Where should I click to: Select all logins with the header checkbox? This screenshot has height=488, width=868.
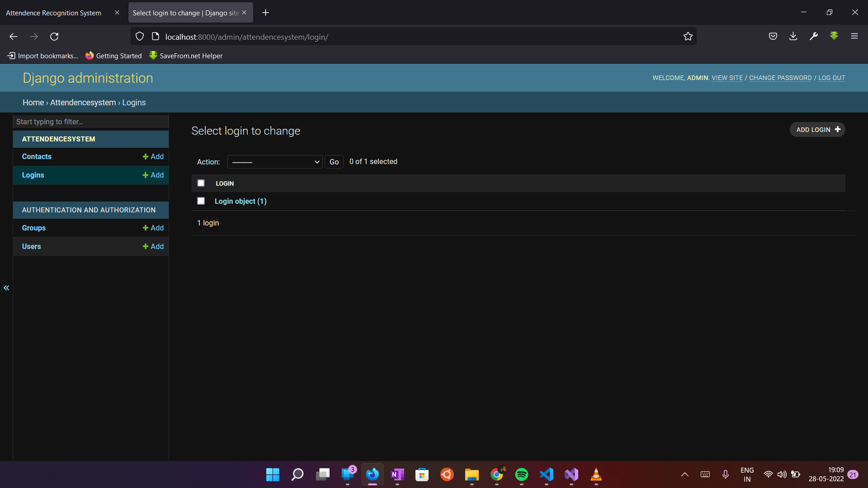pyautogui.click(x=201, y=183)
